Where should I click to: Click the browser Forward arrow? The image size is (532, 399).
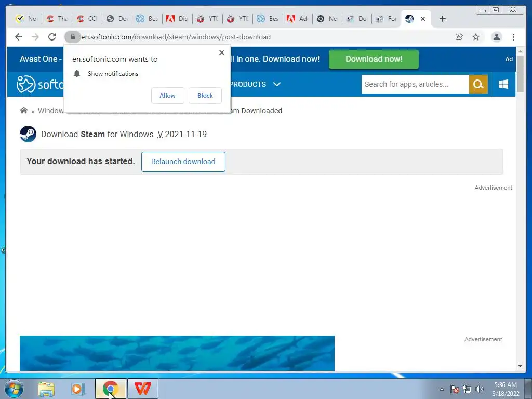coord(35,37)
